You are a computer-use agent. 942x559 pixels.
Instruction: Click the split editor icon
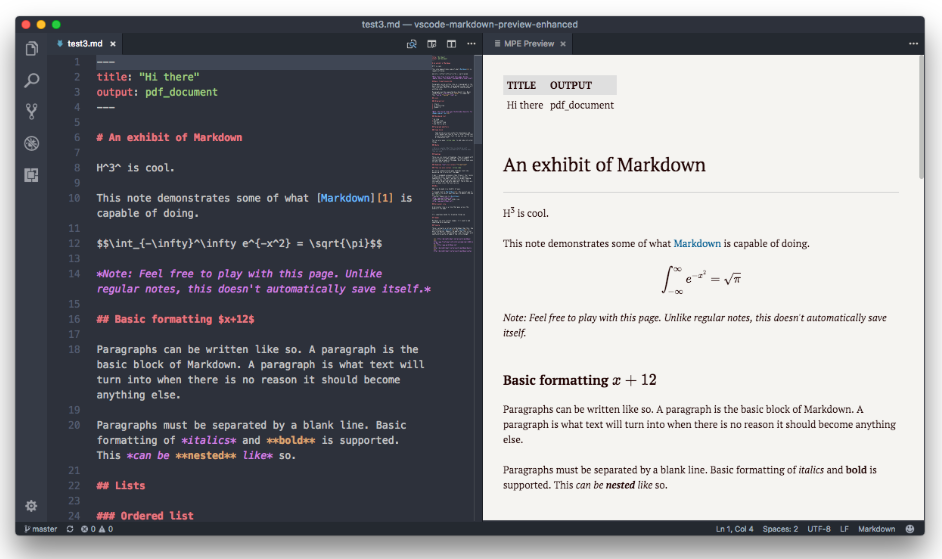pos(451,44)
